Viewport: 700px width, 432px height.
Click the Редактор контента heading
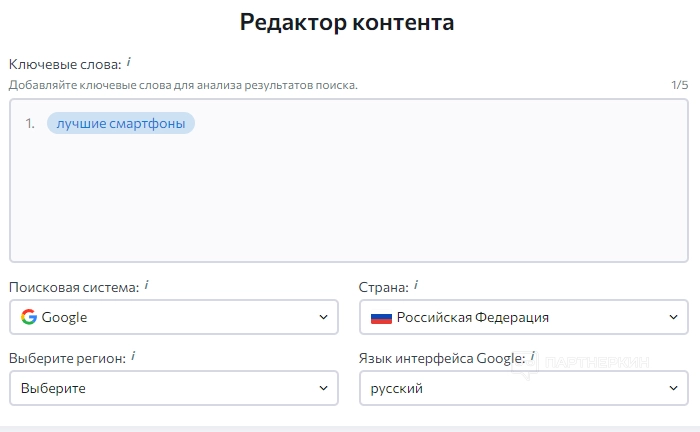(x=347, y=22)
